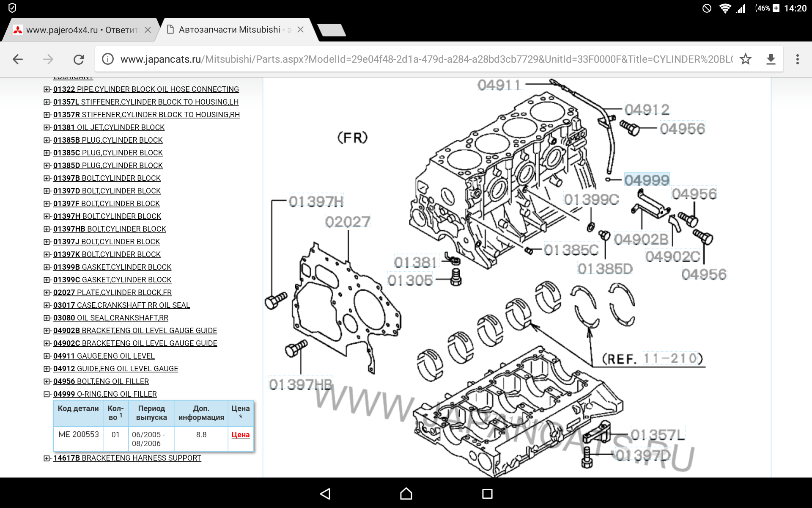Click the address bar URL text
This screenshot has width=812, height=508.
[x=423, y=59]
